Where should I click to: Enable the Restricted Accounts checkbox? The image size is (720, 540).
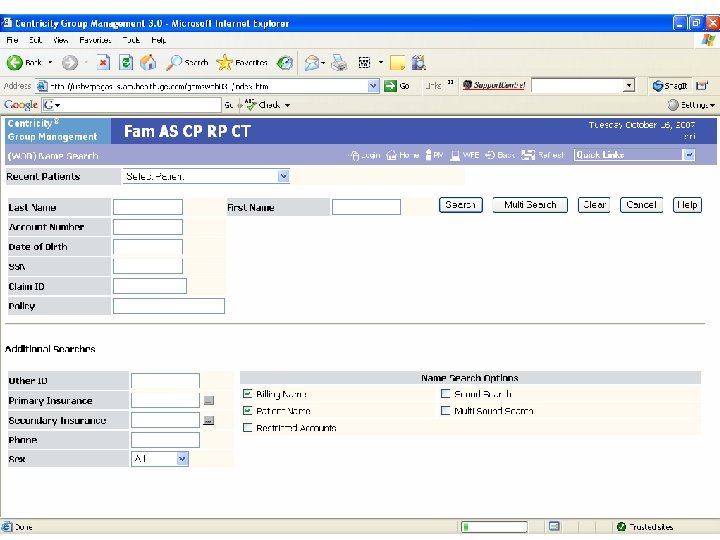click(x=247, y=428)
